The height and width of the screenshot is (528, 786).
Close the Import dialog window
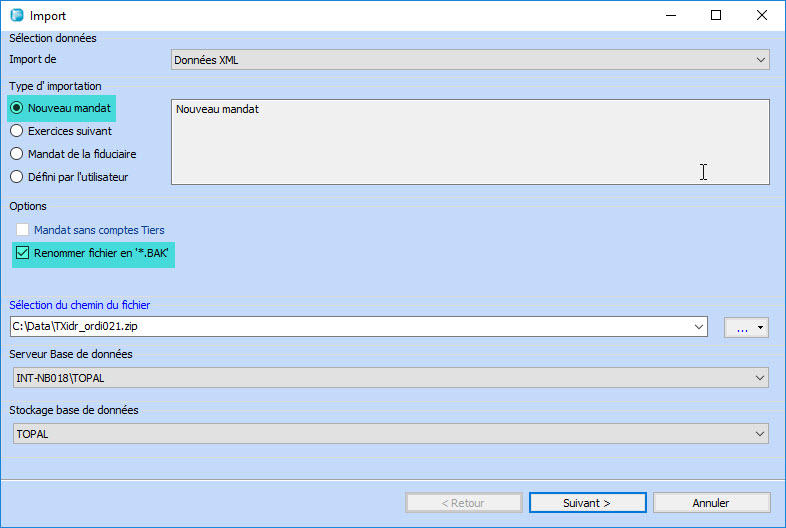(762, 16)
